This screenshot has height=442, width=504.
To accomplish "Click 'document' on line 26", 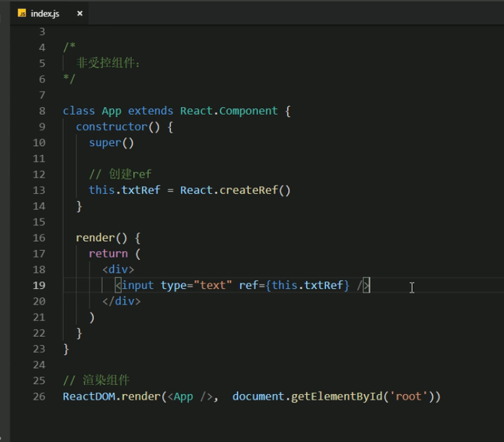I will pyautogui.click(x=258, y=396).
